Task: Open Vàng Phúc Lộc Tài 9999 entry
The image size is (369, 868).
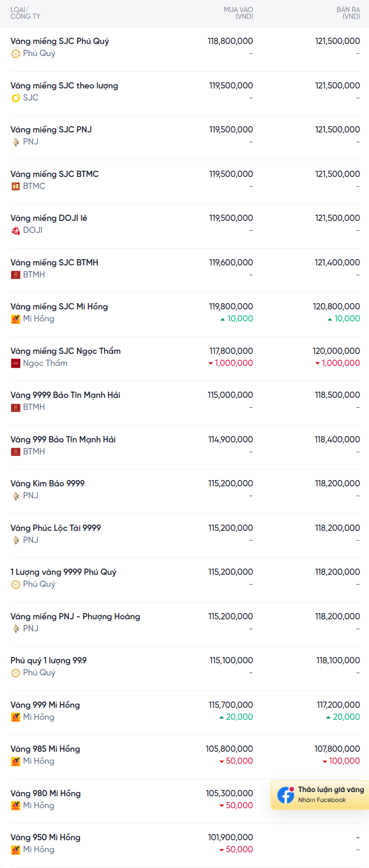Action: 55,528
